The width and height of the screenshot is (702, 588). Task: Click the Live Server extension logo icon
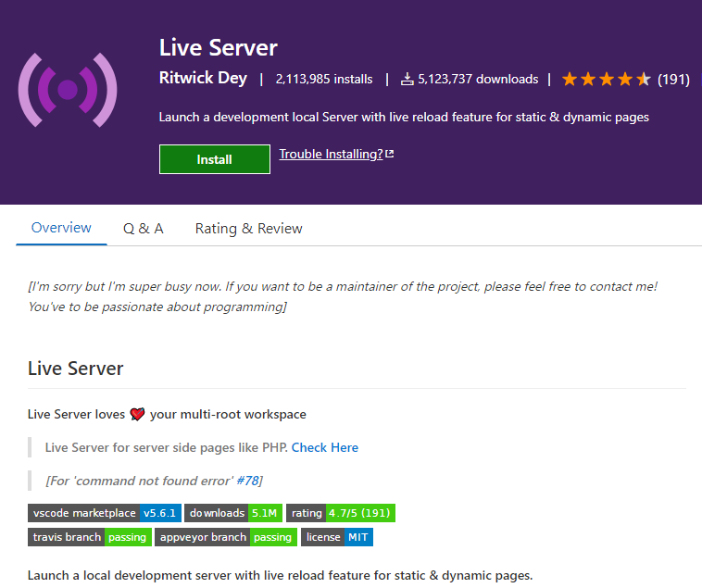[x=68, y=90]
